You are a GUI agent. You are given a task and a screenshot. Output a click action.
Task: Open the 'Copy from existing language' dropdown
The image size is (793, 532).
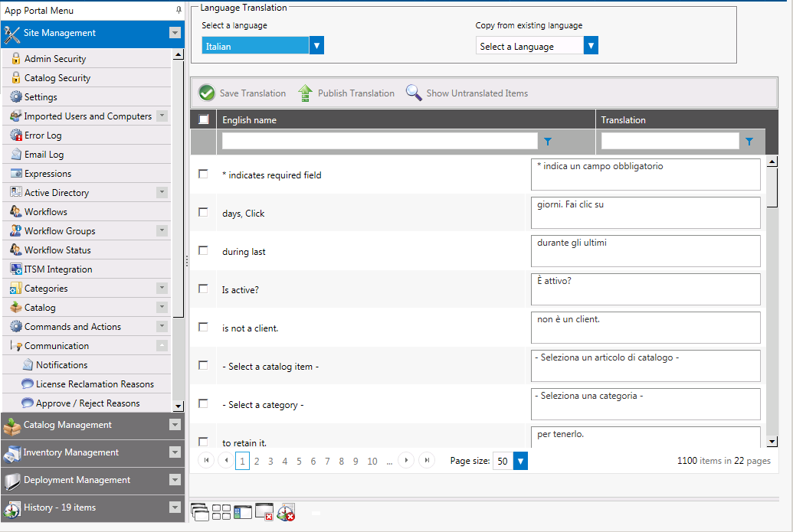tap(589, 44)
